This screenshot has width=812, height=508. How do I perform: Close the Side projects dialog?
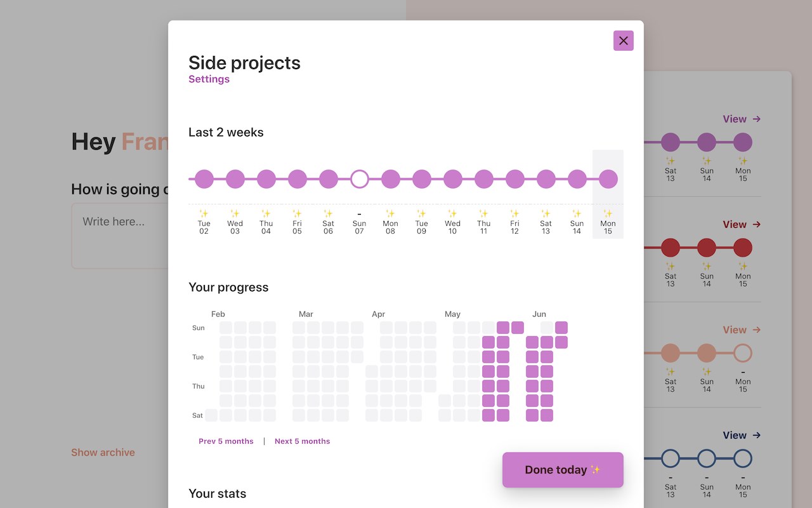(623, 41)
